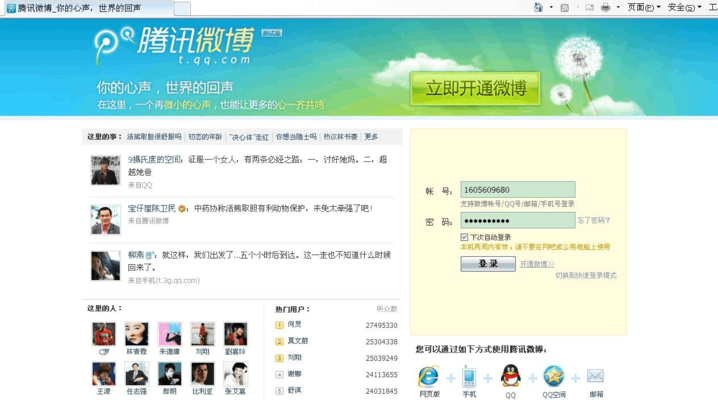Click the tab favicon for 腾讯微博
The image size is (718, 400).
(11, 8)
